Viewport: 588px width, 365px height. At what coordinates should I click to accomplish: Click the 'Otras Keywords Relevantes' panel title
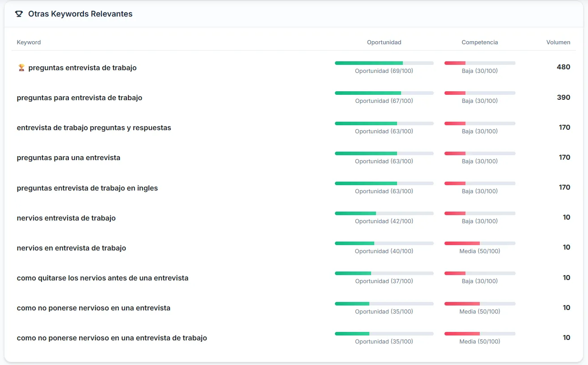coord(80,14)
